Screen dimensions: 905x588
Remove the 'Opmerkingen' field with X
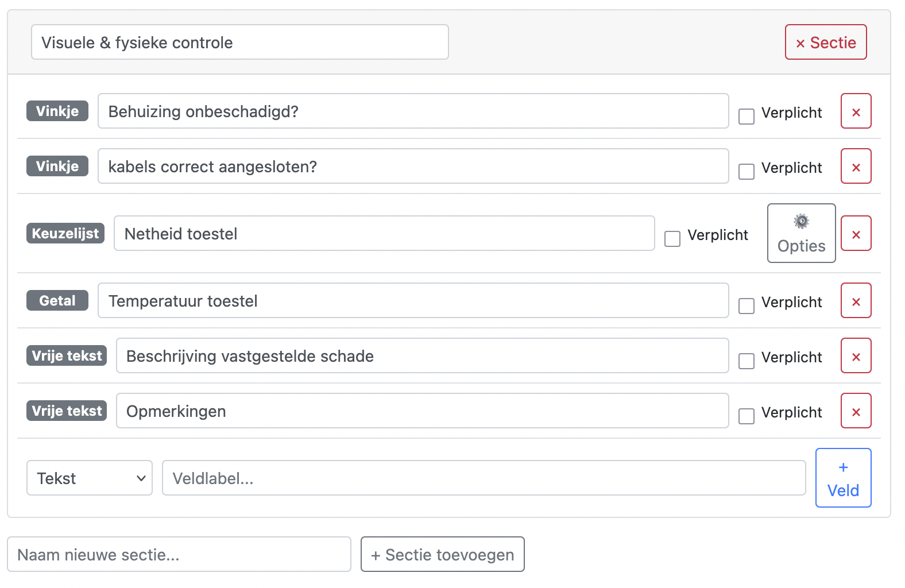(x=856, y=411)
